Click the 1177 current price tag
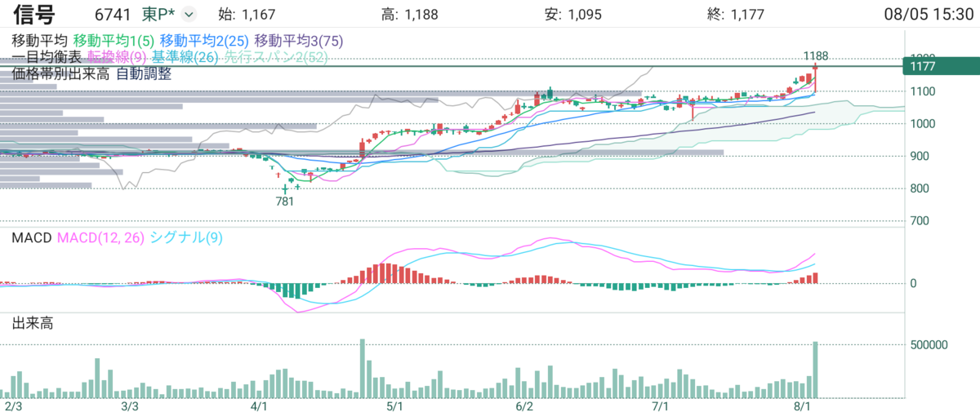Image resolution: width=980 pixels, height=412 pixels. 941,66
